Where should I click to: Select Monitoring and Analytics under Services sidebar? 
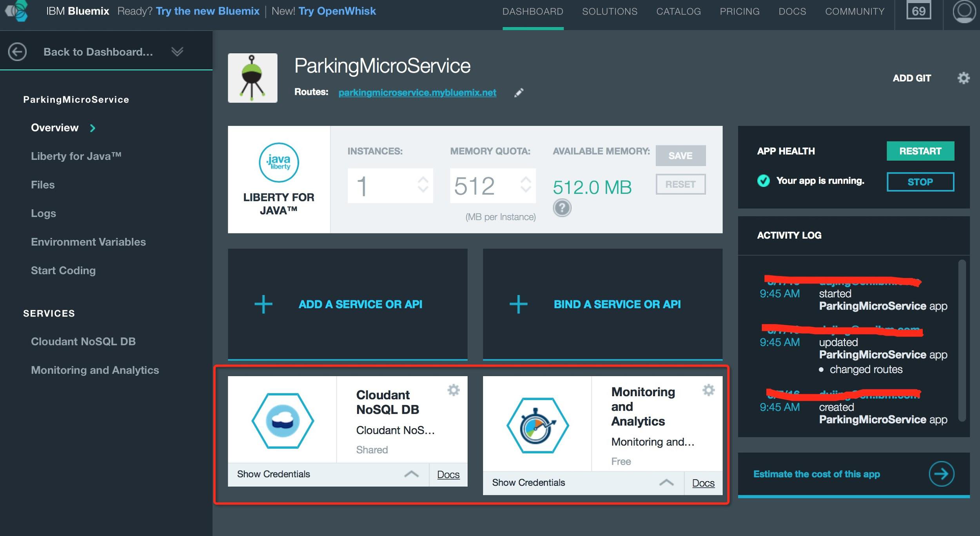(x=95, y=370)
